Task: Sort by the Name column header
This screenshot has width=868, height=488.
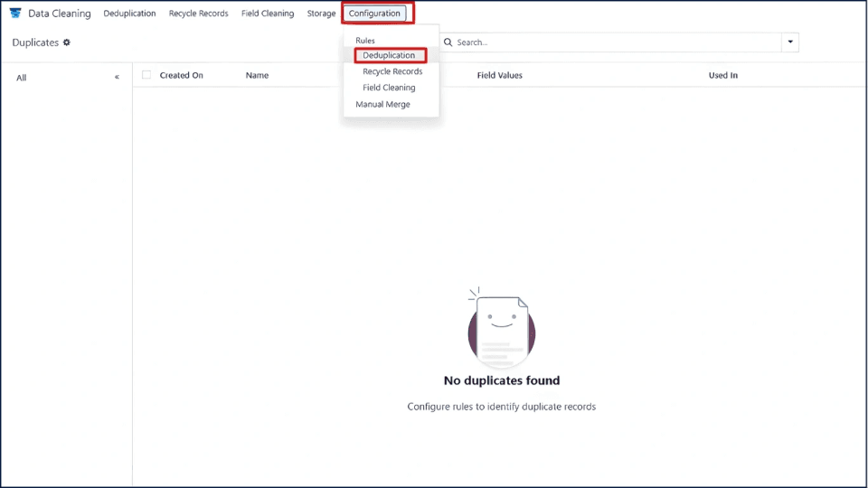Action: (257, 75)
